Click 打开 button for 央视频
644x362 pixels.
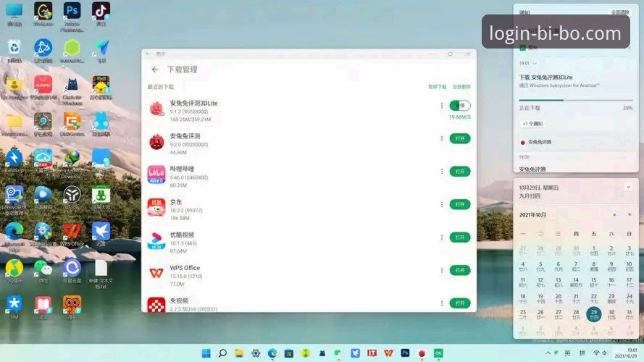(x=459, y=303)
